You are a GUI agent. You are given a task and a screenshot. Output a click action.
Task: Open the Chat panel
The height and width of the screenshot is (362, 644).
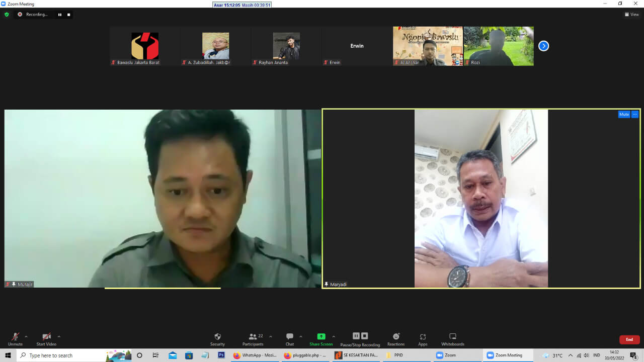coord(290,339)
